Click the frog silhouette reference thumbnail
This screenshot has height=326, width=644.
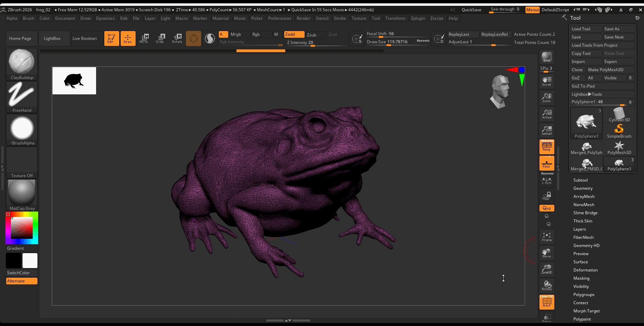[74, 81]
